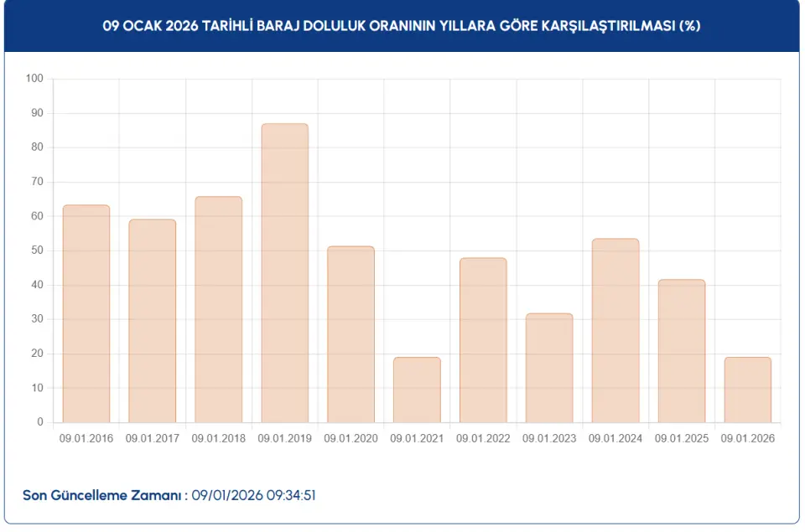The width and height of the screenshot is (805, 532).
Task: Click the bar for 09.01.2018
Action: [x=219, y=310]
